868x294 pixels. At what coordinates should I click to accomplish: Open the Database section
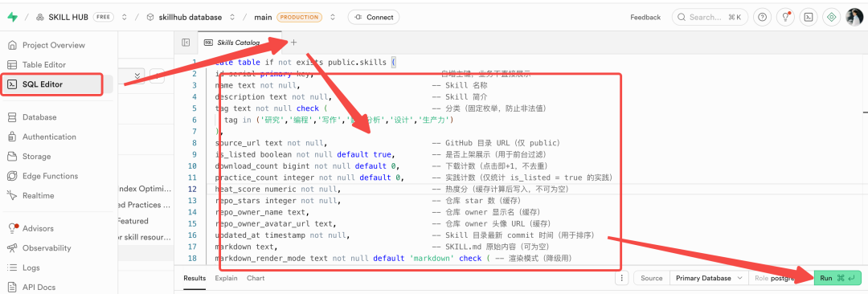(x=39, y=117)
